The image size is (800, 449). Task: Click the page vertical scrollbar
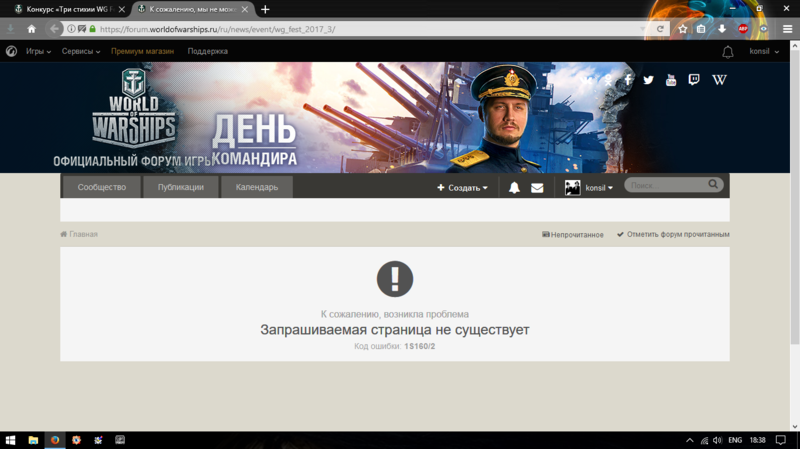[x=795, y=196]
